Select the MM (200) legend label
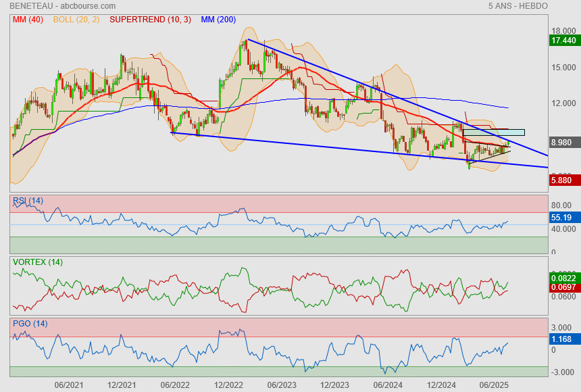This screenshot has width=581, height=392. 218,20
